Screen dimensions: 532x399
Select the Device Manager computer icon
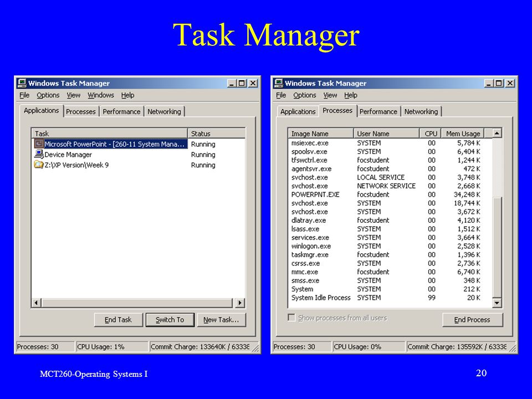coord(39,155)
